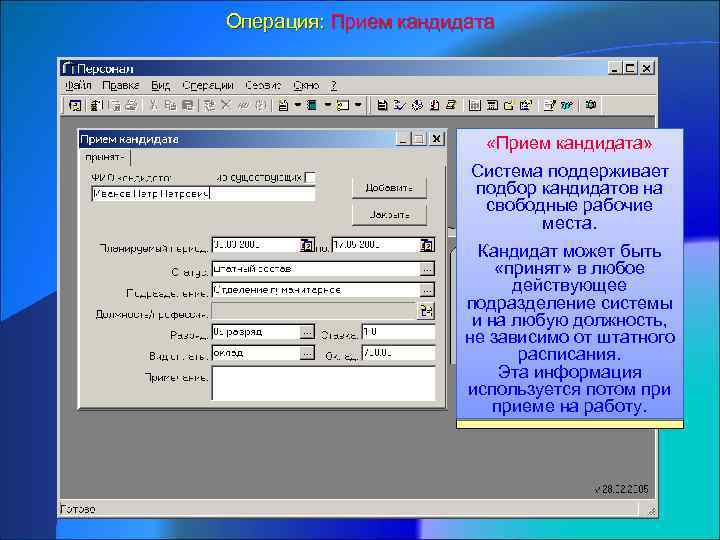Open the Разряд ellipsis selector

point(307,332)
